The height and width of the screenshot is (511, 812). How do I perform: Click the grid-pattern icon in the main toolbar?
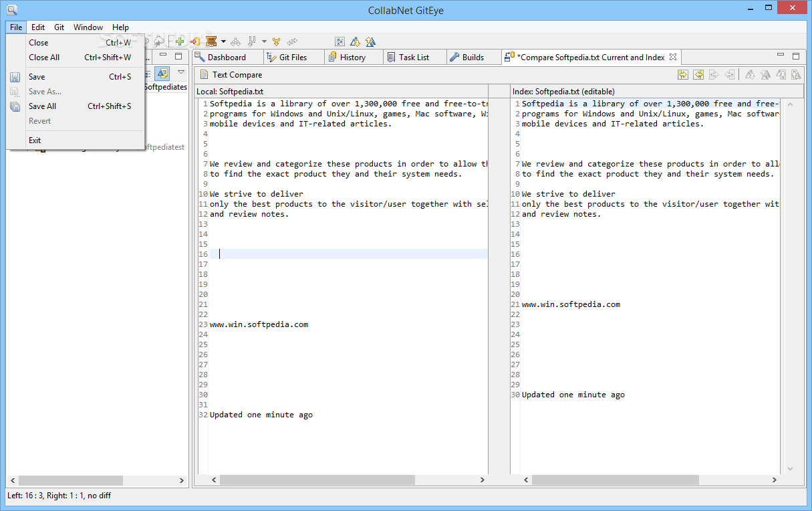point(340,41)
